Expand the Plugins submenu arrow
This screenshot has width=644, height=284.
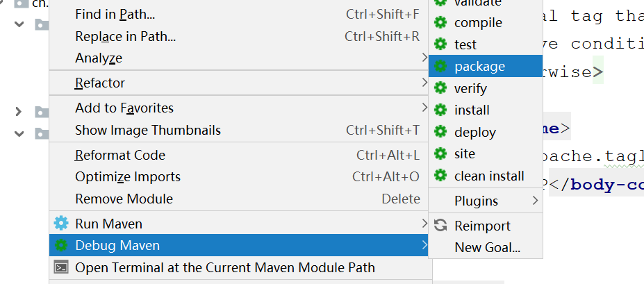[x=535, y=201]
